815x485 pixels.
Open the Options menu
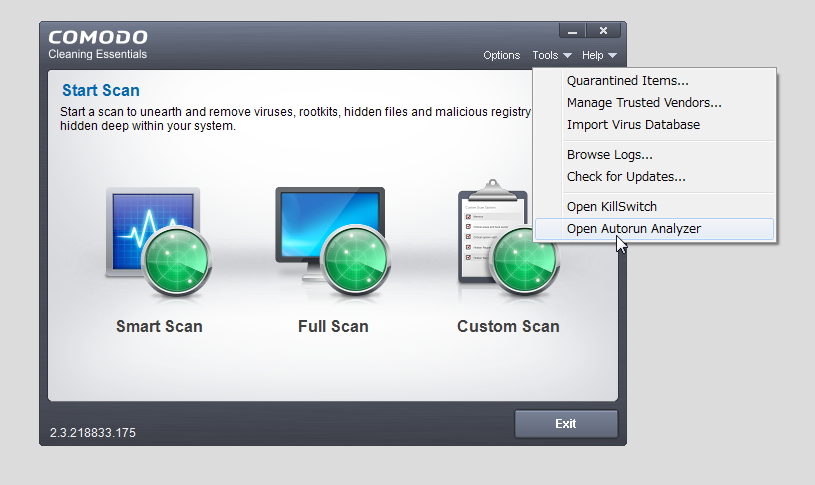[501, 55]
